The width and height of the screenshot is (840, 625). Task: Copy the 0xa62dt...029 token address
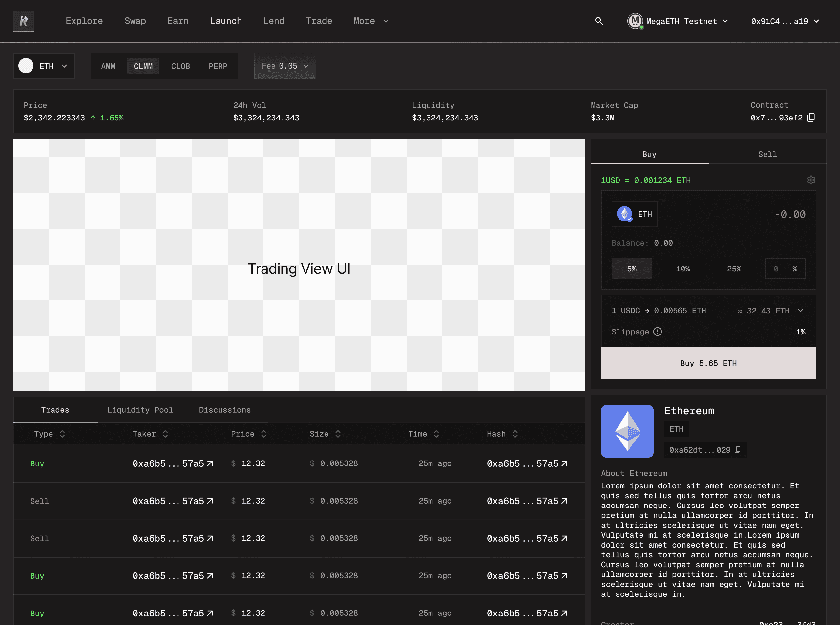click(x=738, y=450)
